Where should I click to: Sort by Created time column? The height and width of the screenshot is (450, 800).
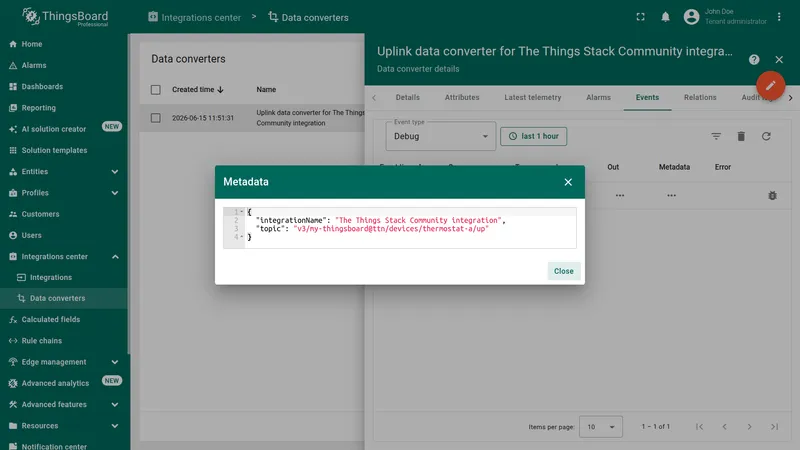tap(198, 89)
